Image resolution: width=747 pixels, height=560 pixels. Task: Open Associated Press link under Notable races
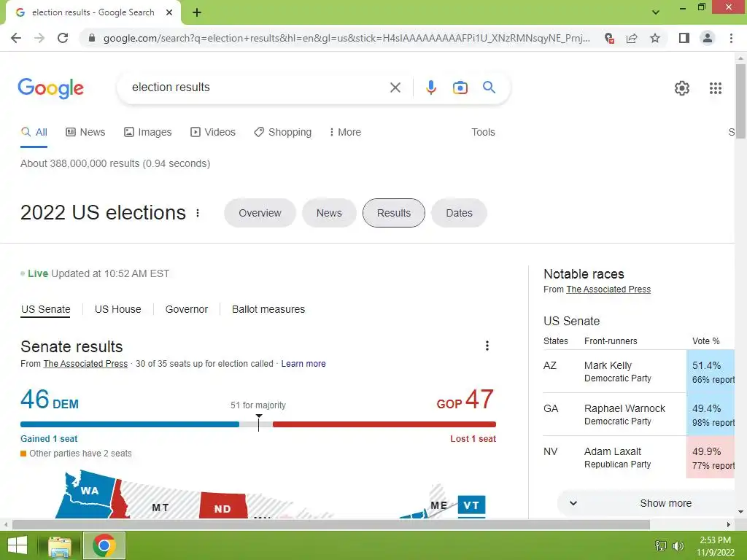[608, 289]
